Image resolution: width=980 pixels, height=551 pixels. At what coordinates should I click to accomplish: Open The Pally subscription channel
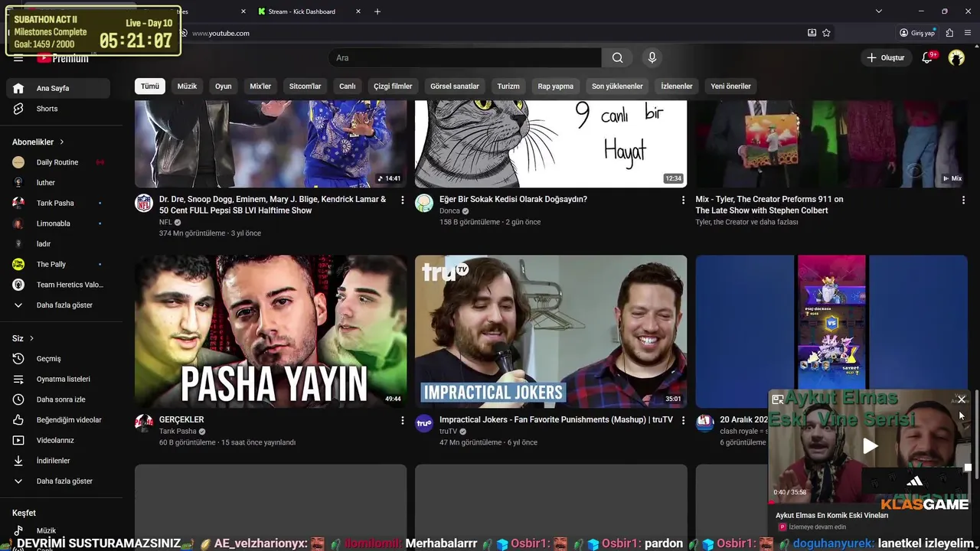(58, 264)
